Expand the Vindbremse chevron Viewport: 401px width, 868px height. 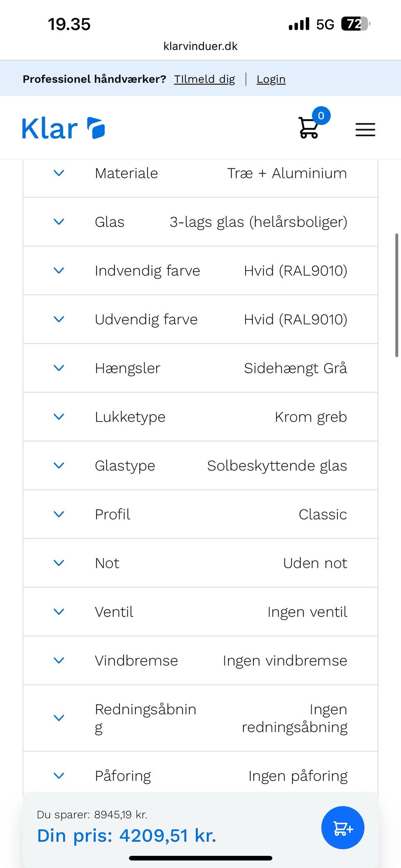[59, 661]
